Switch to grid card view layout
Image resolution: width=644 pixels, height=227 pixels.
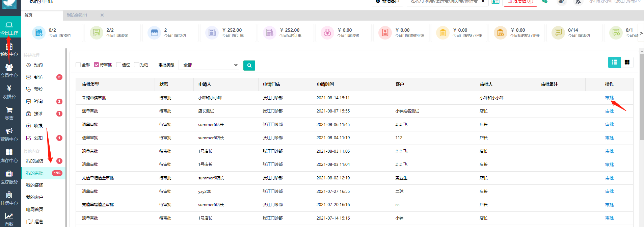tap(627, 62)
